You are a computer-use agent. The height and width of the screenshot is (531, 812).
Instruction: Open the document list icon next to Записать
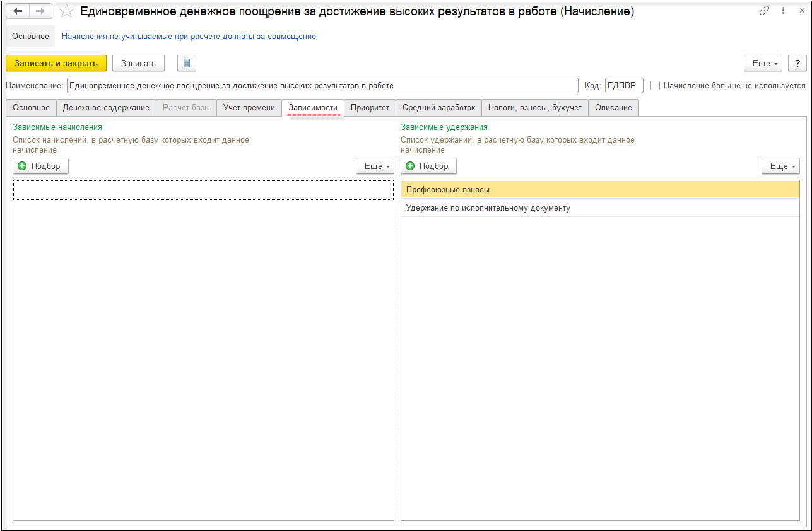(187, 63)
